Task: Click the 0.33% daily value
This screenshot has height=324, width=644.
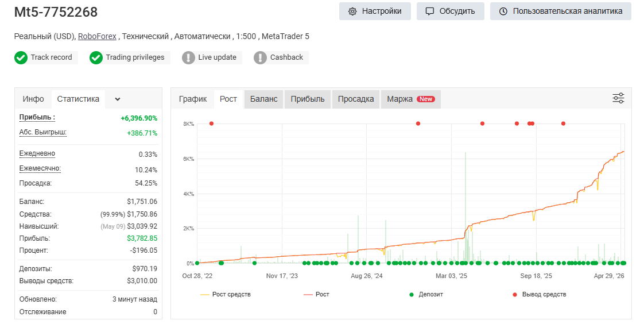Action: [x=148, y=155]
